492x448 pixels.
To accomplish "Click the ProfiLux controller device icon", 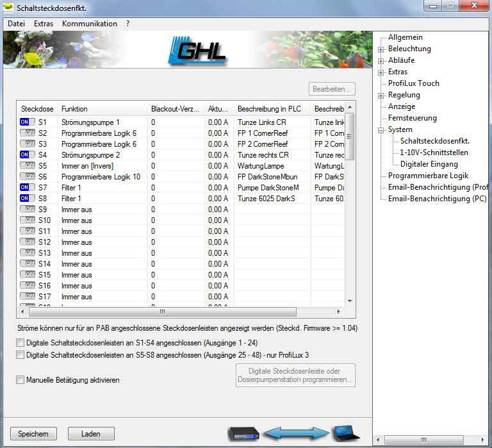I will [x=243, y=434].
